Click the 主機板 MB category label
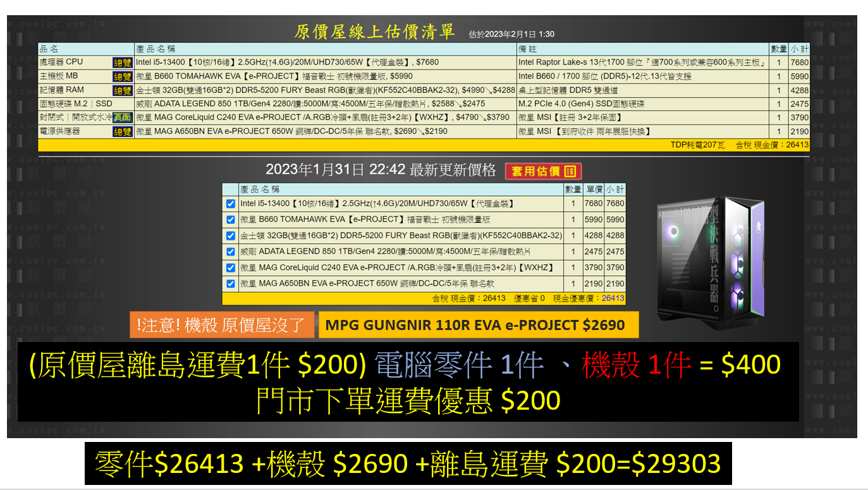The height and width of the screenshot is (490, 868). point(59,76)
